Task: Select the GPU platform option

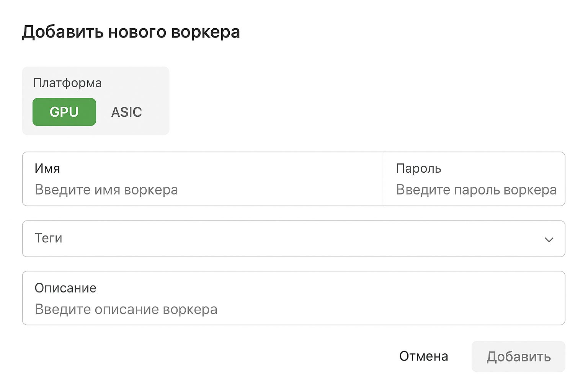Action: [64, 112]
